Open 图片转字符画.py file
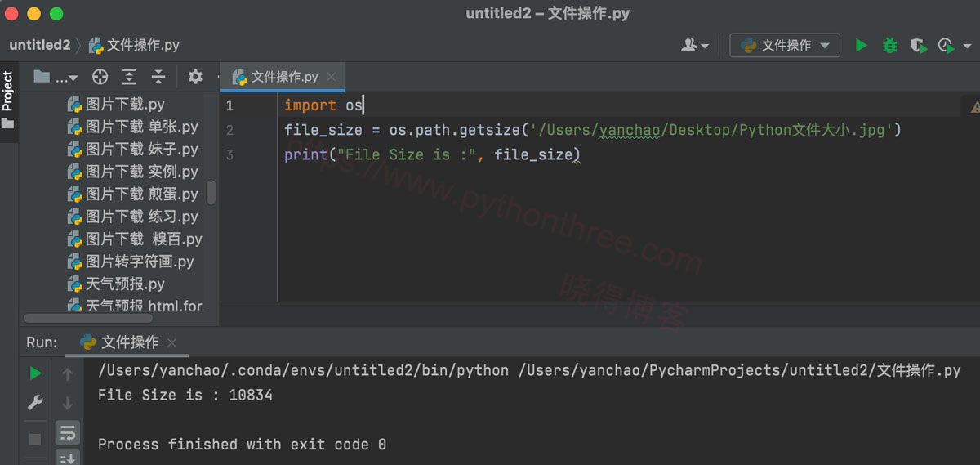 (x=131, y=262)
